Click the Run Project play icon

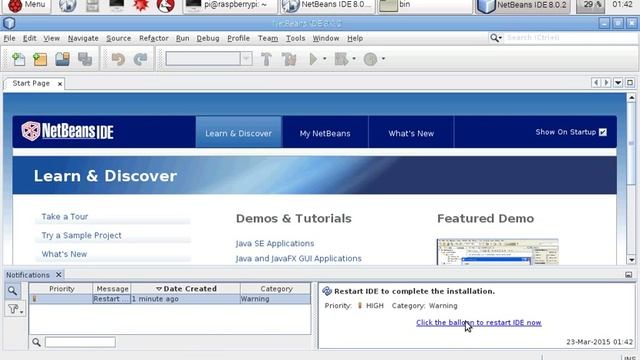coord(313,59)
